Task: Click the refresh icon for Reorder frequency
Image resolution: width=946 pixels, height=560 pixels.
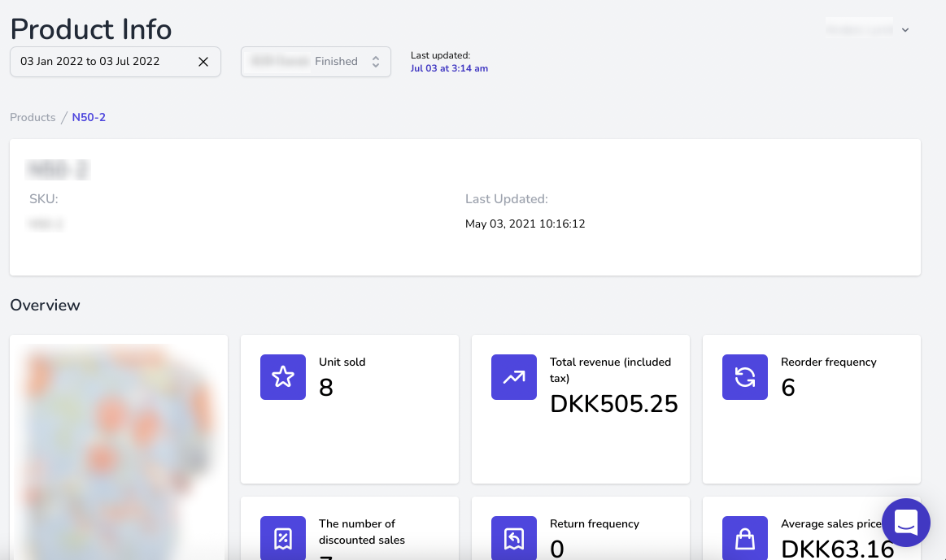Action: coord(745,377)
